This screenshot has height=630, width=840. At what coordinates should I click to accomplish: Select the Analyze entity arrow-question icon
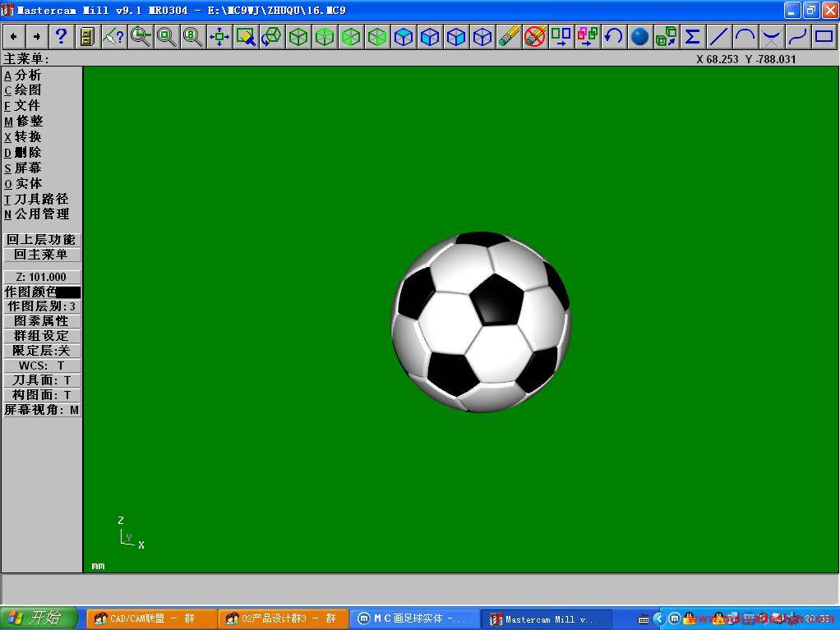pos(113,36)
